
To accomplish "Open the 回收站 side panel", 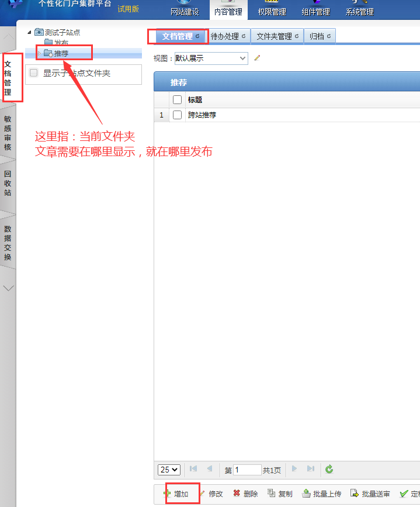I will (x=8, y=183).
